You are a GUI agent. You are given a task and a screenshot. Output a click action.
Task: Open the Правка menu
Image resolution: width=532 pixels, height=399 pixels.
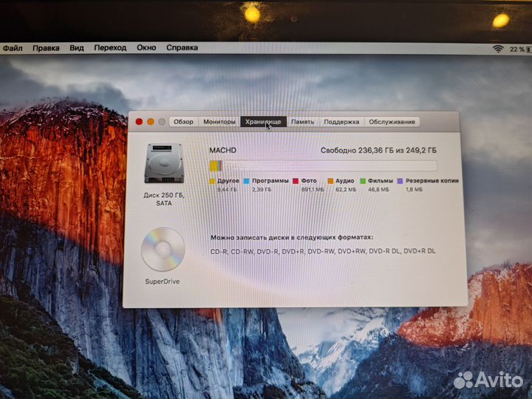point(46,48)
